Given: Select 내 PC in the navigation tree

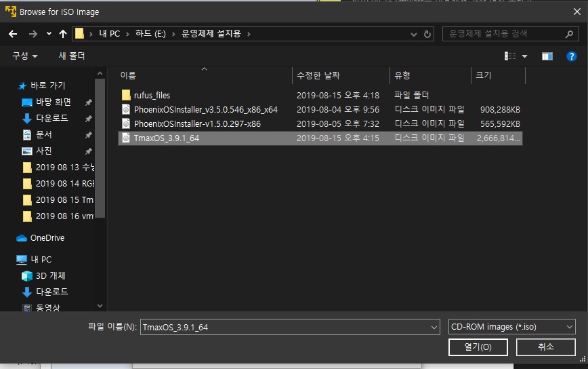Looking at the screenshot, I should (41, 259).
